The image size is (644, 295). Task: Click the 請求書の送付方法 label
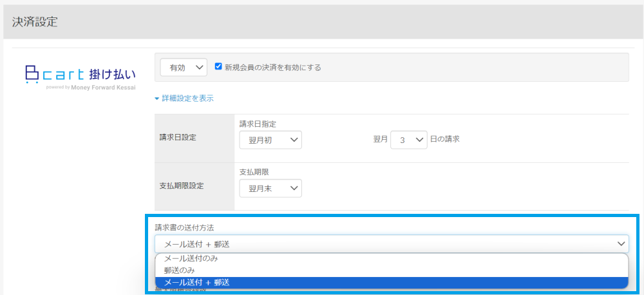pyautogui.click(x=184, y=227)
